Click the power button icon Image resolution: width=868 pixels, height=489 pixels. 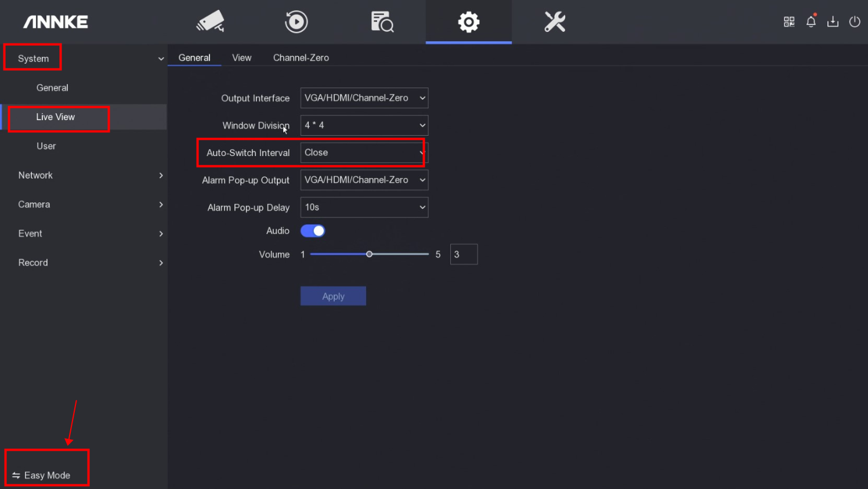point(855,21)
